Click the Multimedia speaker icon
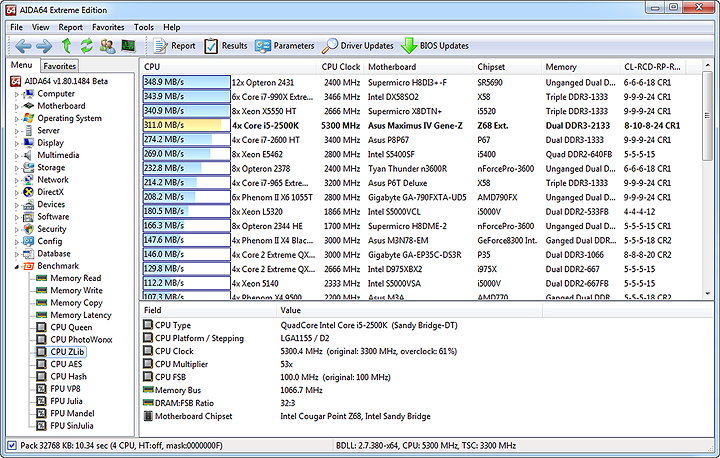 pyautogui.click(x=28, y=155)
